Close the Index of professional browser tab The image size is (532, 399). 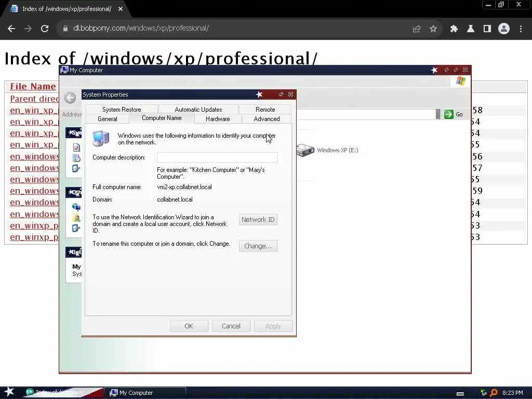[121, 9]
